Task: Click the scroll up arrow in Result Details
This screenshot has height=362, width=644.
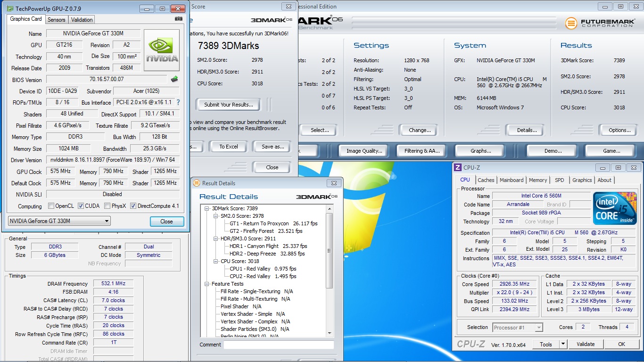Action: click(x=330, y=209)
